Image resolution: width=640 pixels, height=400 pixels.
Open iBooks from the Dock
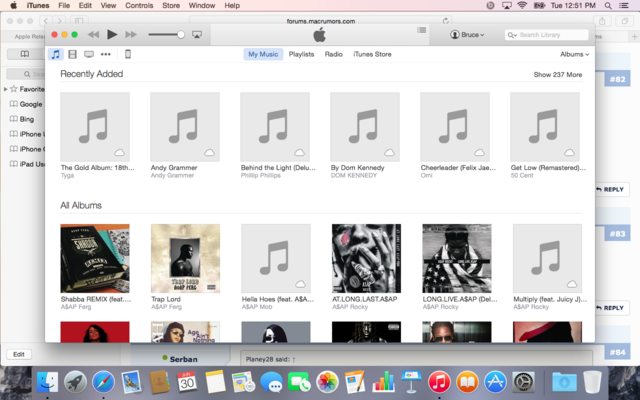click(x=467, y=382)
